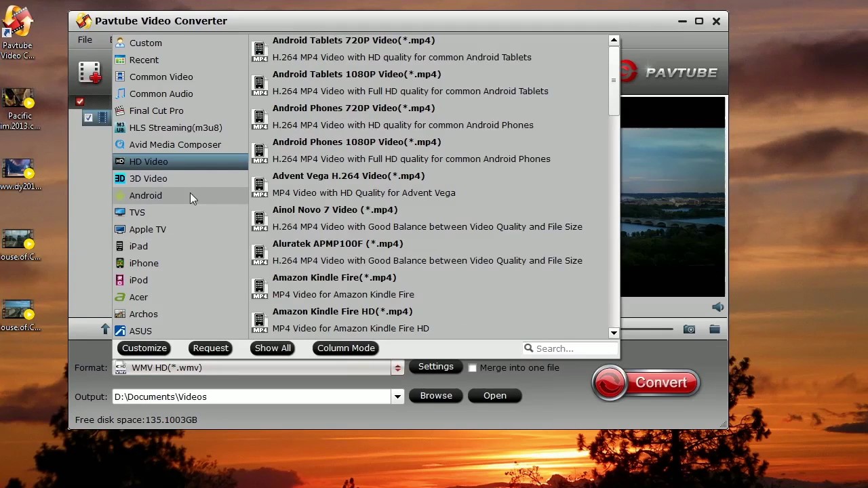Click the Request button

point(211,348)
